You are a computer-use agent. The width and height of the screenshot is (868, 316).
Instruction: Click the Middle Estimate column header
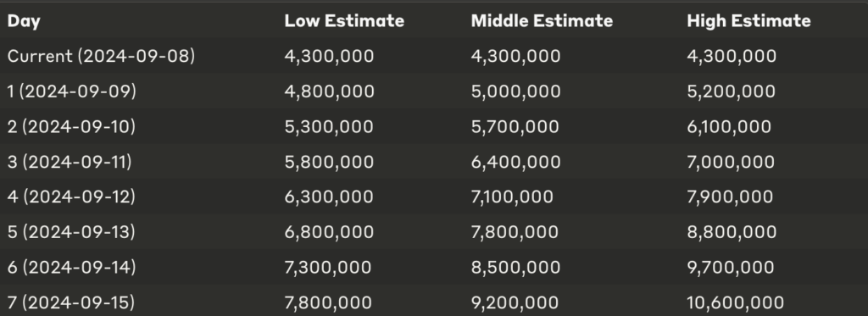pos(542,21)
